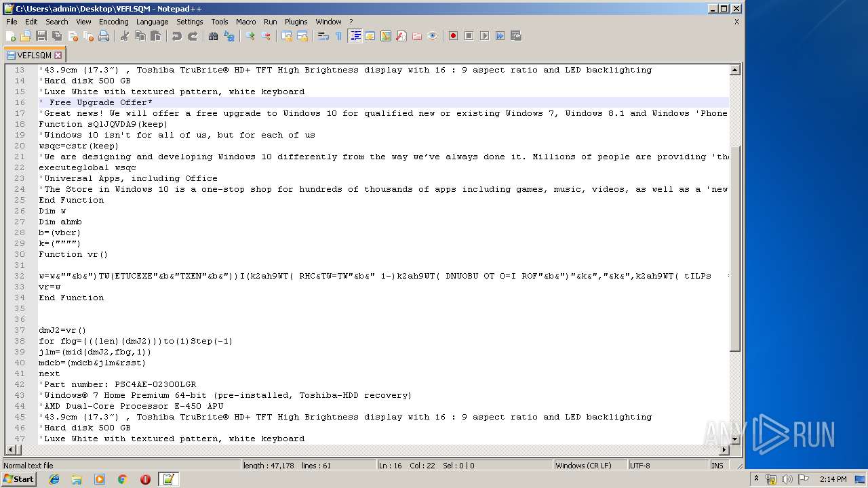Open the View menu
Screen dimensions: 868x488
click(x=83, y=22)
